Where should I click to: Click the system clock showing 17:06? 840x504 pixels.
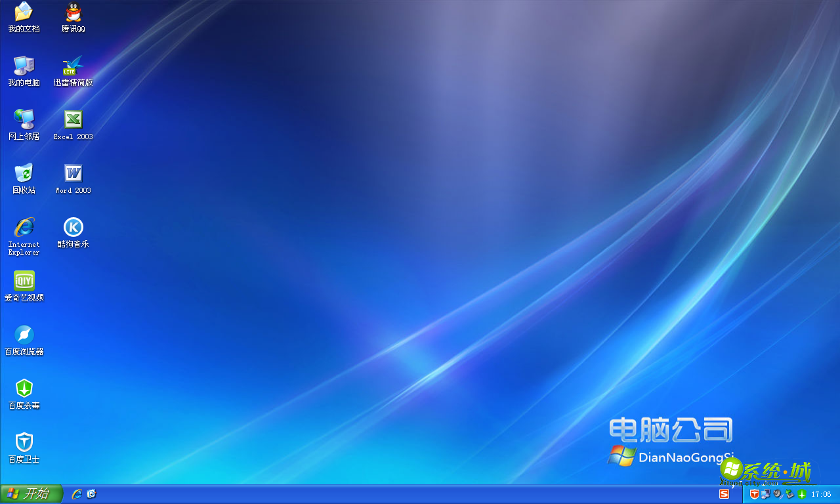(821, 494)
